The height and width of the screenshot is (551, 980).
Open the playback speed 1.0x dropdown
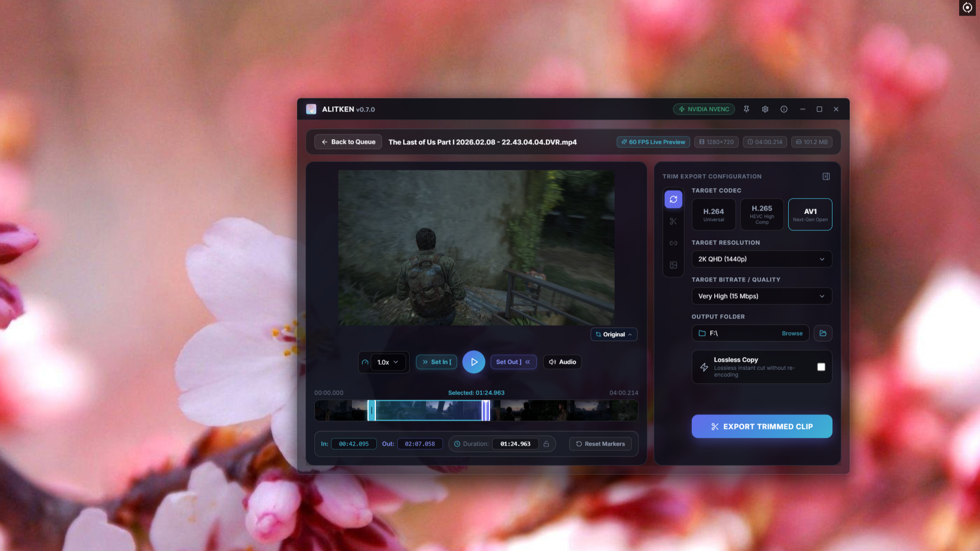[388, 362]
